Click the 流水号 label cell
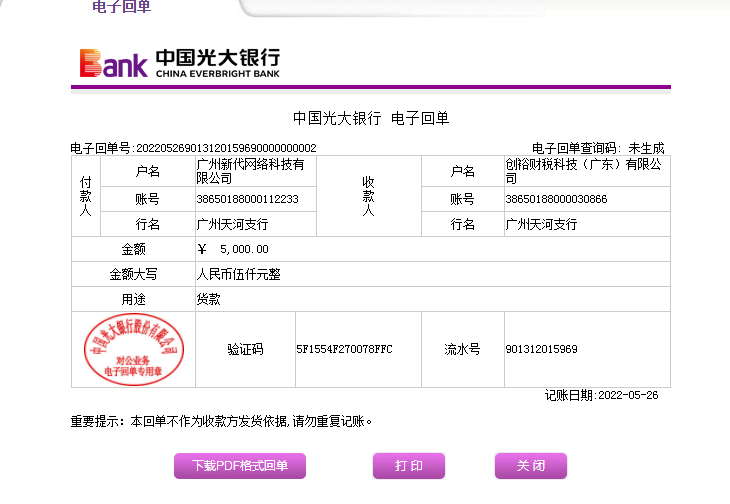The width and height of the screenshot is (730, 504). (x=462, y=349)
